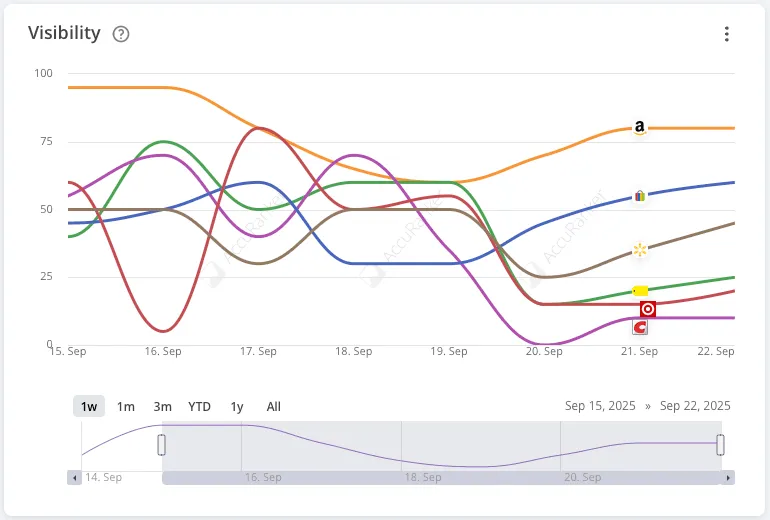Click the Sep 22, 2025 end date
This screenshot has height=520, width=770.
tap(696, 406)
